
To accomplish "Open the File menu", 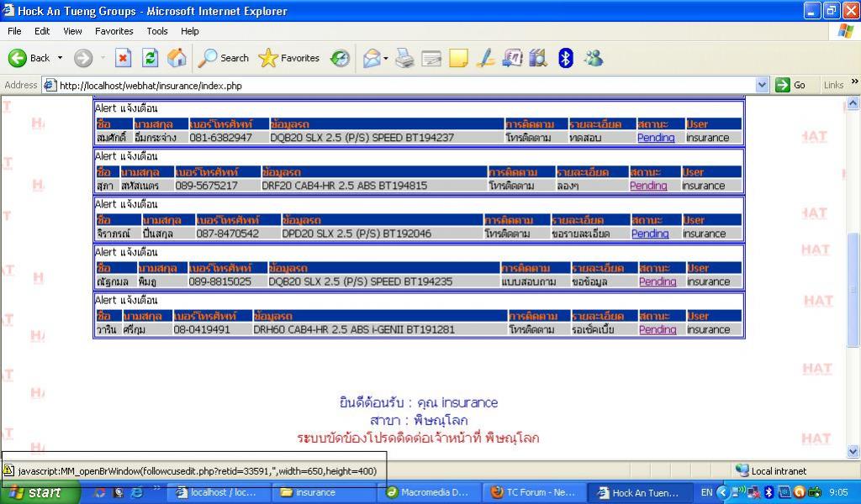I will point(14,31).
